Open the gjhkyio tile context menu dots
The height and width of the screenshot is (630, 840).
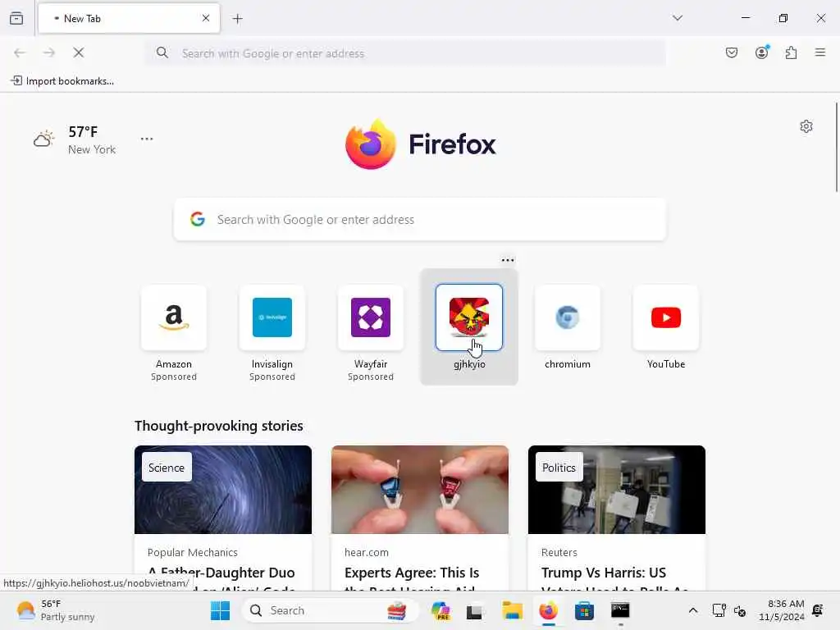point(508,260)
